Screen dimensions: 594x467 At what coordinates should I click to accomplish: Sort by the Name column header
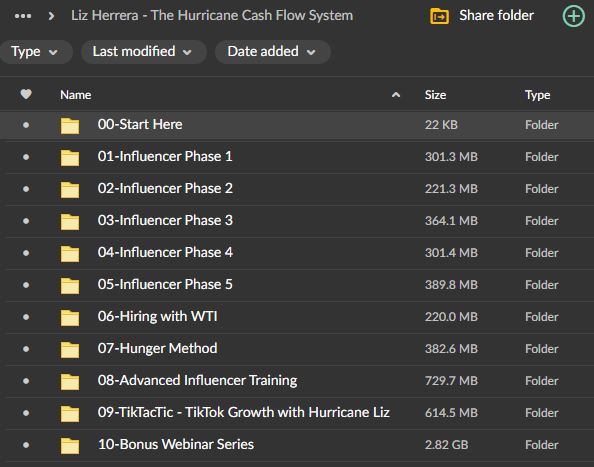click(75, 95)
